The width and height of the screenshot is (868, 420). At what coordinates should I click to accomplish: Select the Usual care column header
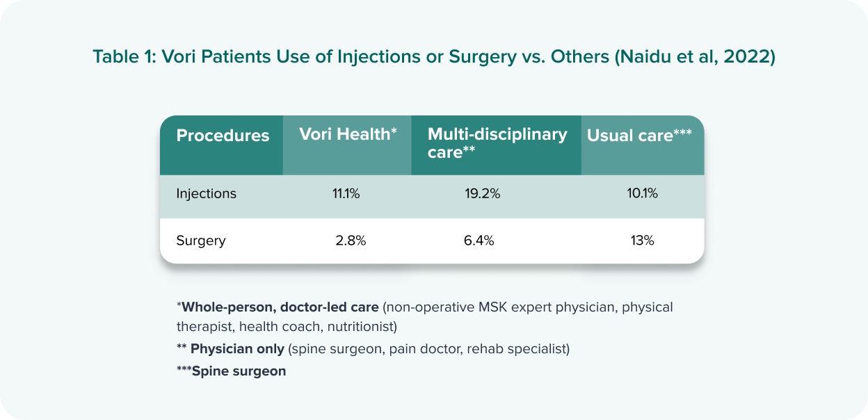tap(639, 136)
